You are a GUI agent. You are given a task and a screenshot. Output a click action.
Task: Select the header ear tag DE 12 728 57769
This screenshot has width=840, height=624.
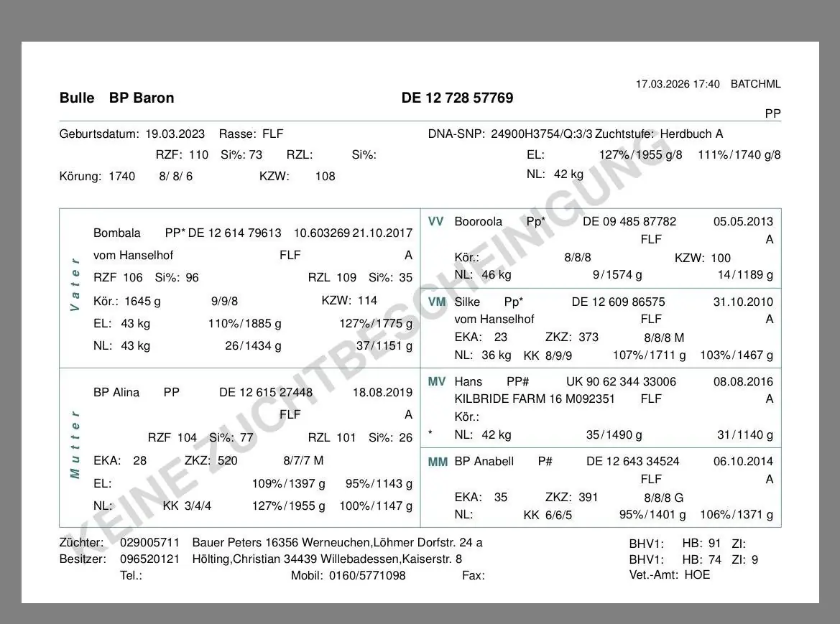tap(457, 98)
